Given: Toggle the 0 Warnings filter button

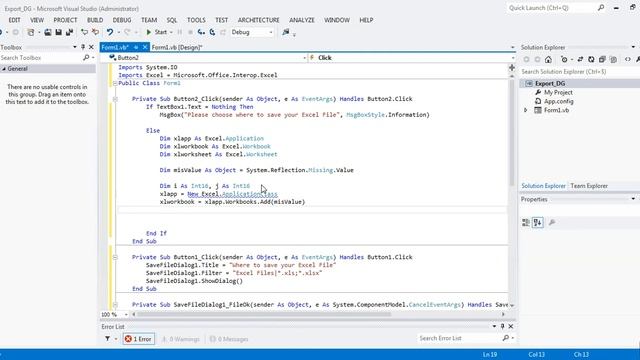Looking at the screenshot, I should [x=181, y=339].
